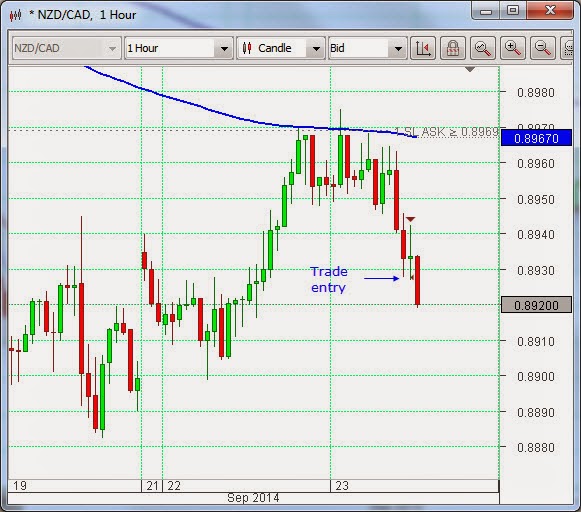Close the NZD/CAD chart window
581x512 pixels.
coord(550,11)
